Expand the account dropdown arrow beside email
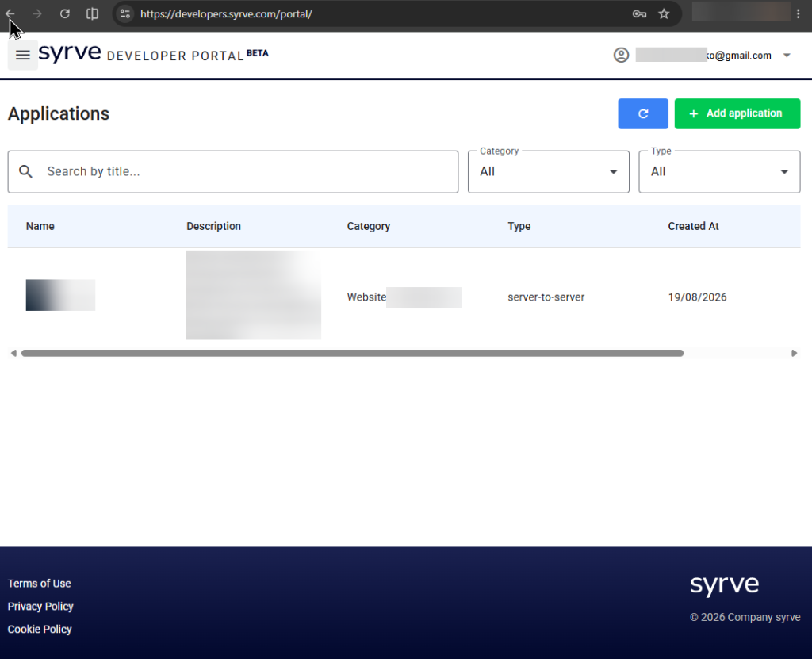The image size is (812, 659). click(787, 55)
